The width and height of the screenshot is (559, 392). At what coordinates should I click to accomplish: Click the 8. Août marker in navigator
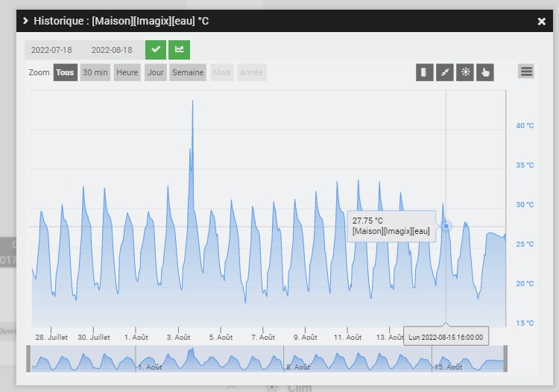(298, 367)
